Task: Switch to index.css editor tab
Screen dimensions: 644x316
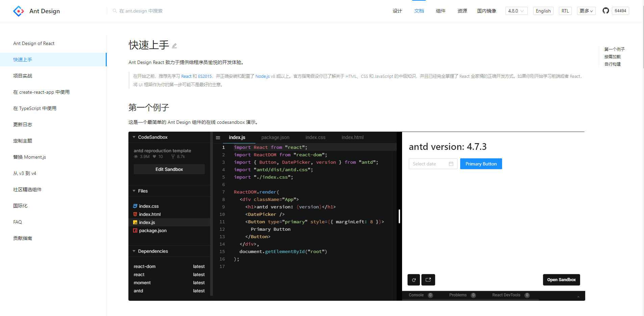Action: click(315, 137)
